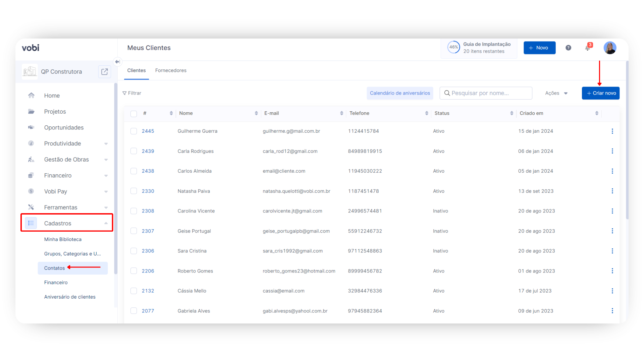
Task: Collapse sidebar with the arrow icon
Action: click(x=117, y=62)
